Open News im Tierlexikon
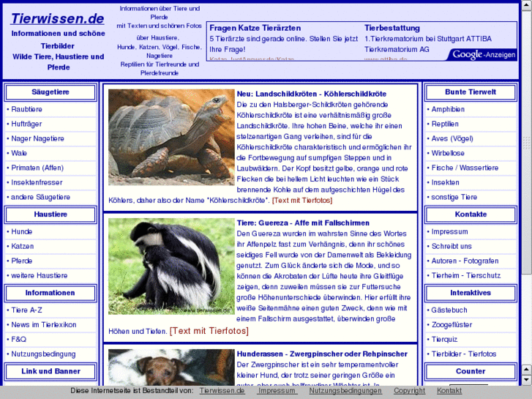The image size is (532, 399). click(44, 324)
